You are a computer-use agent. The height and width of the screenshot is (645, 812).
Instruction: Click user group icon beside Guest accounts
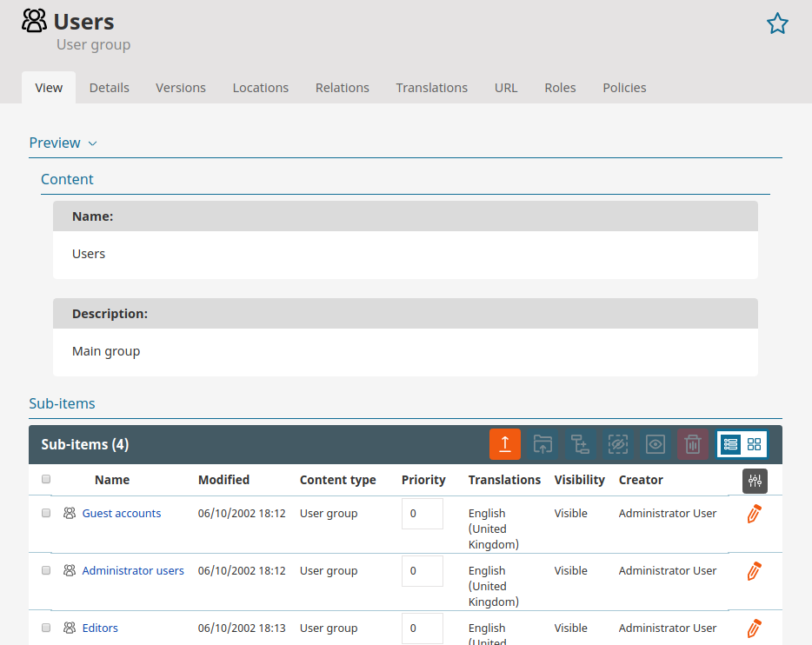70,513
